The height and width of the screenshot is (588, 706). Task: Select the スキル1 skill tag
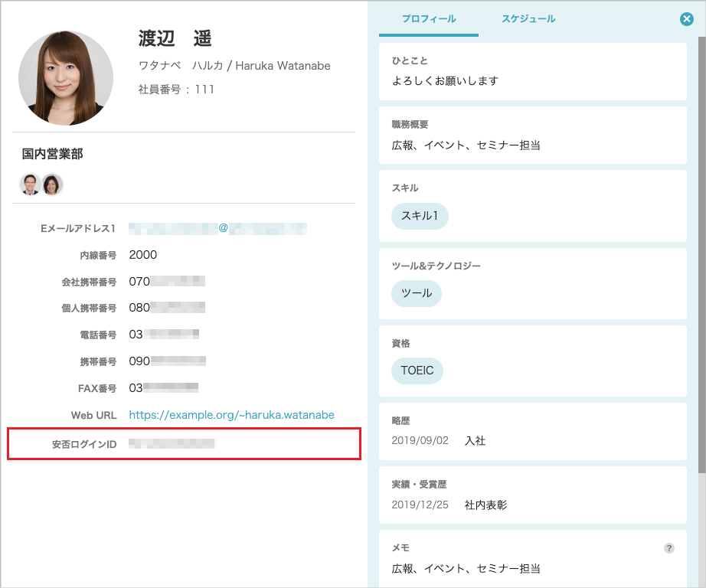420,216
